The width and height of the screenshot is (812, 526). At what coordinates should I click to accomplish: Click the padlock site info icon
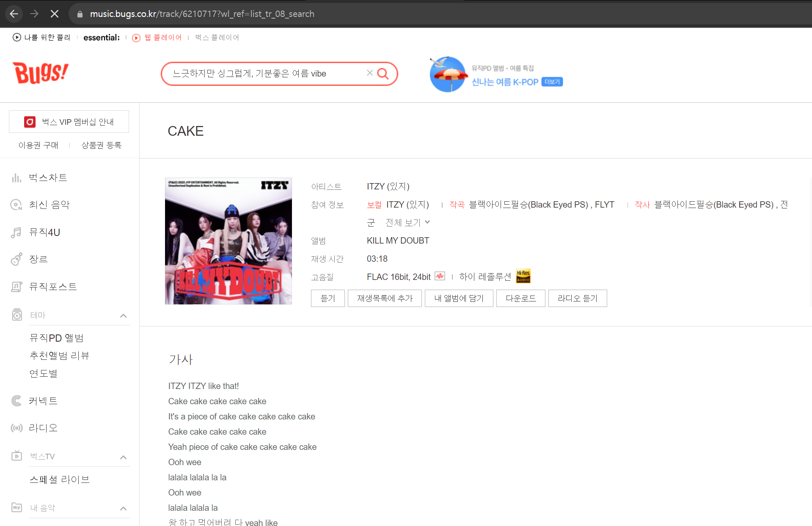tap(80, 14)
